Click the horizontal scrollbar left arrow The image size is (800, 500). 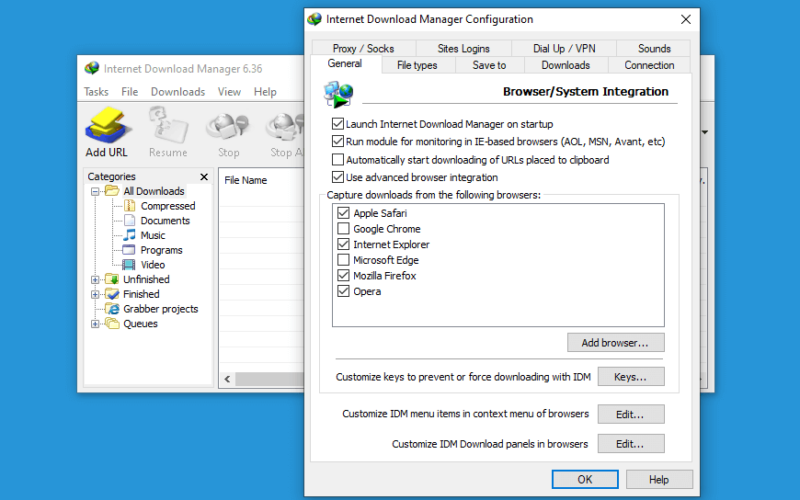(228, 379)
